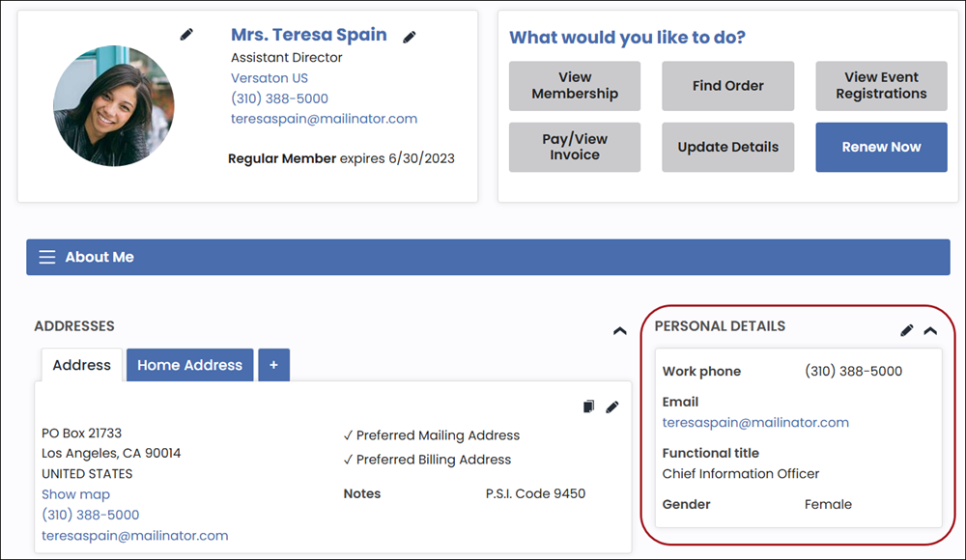Click the Show map link
This screenshot has width=966, height=560.
pyautogui.click(x=75, y=494)
